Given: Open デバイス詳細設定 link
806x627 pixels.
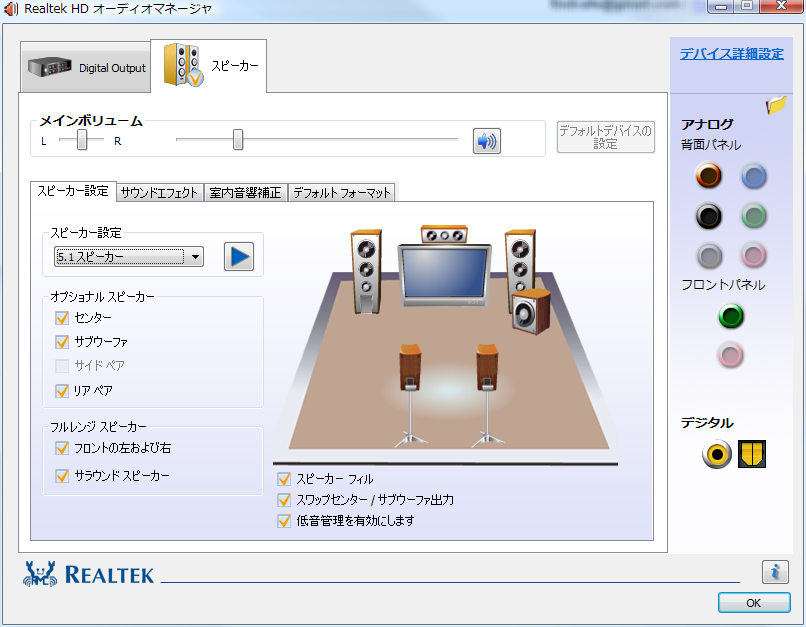Looking at the screenshot, I should (731, 53).
